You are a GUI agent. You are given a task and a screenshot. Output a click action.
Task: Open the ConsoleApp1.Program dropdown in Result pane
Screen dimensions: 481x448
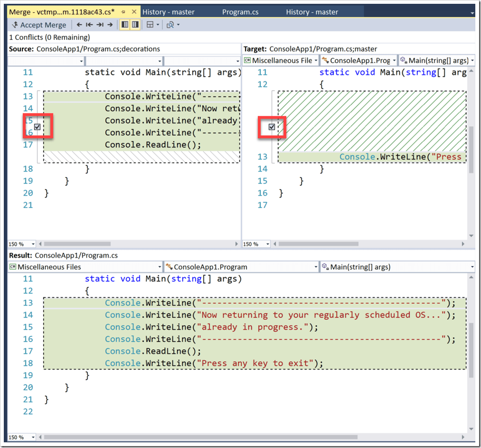241,267
